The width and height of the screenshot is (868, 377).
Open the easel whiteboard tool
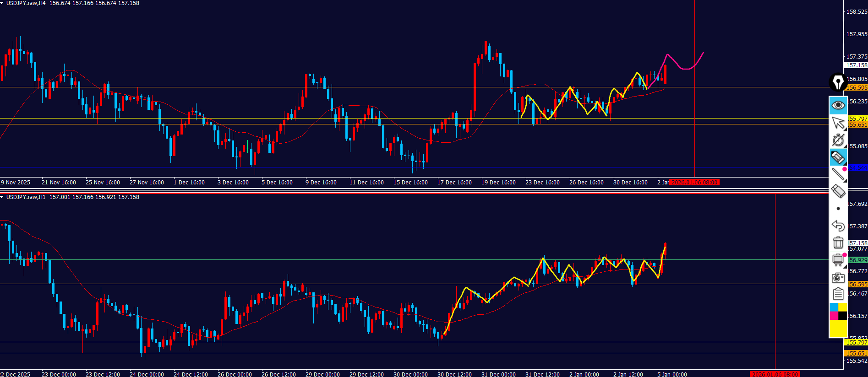(838, 260)
